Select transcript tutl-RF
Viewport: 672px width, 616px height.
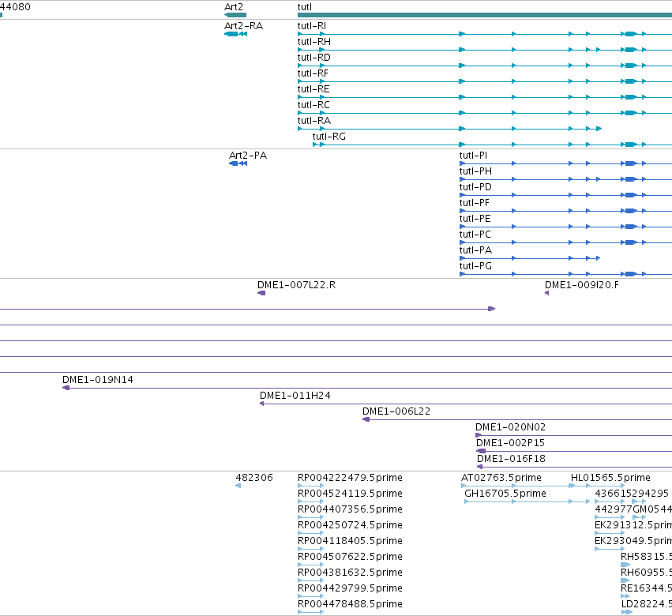tap(313, 73)
